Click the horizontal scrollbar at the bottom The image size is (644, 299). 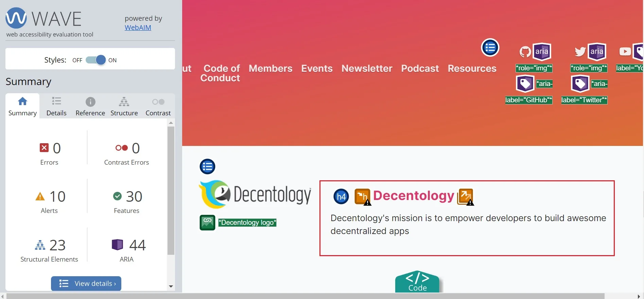(x=306, y=296)
